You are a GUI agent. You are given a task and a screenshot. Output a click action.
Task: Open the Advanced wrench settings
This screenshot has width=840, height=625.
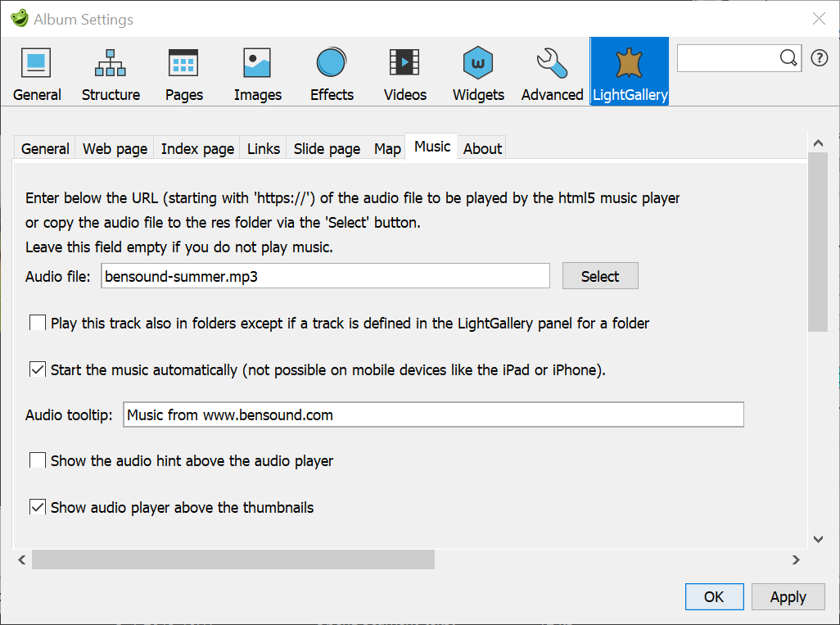(551, 72)
